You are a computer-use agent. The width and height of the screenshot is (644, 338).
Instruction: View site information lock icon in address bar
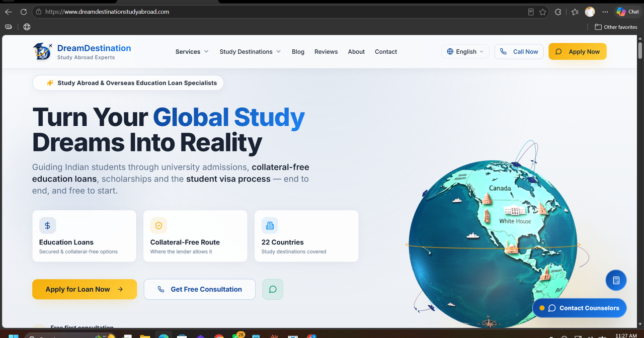39,12
